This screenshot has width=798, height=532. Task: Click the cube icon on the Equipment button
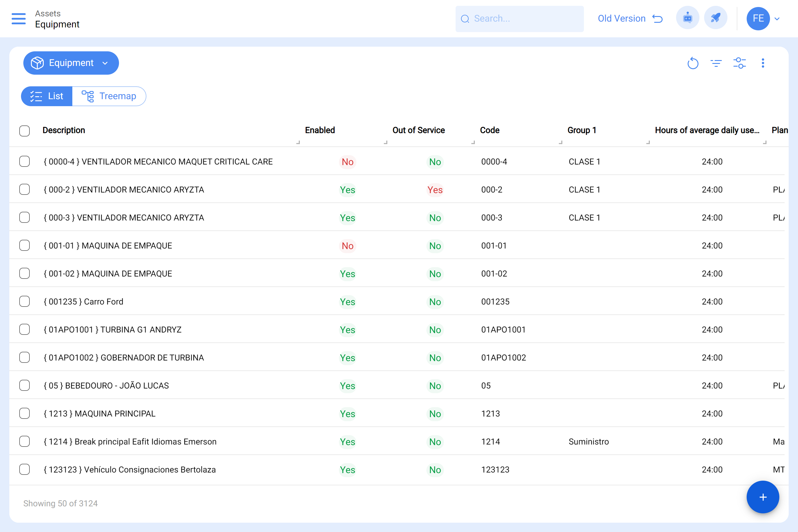click(x=37, y=63)
